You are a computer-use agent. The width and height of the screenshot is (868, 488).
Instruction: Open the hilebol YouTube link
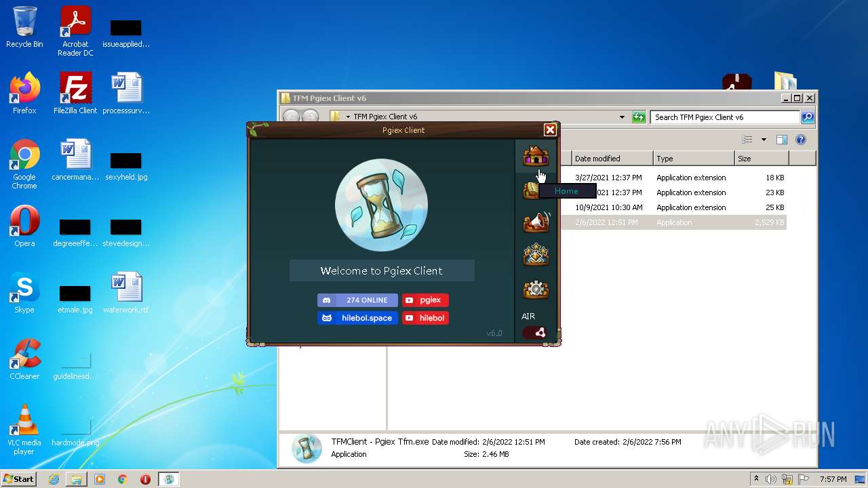[x=425, y=318]
